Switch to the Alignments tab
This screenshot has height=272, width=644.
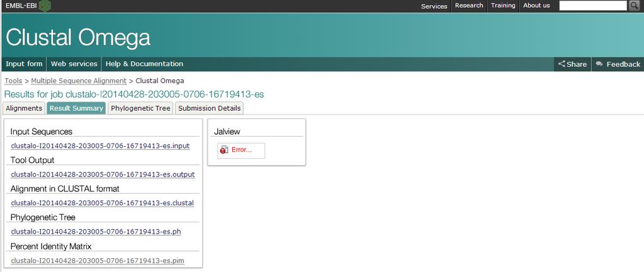click(24, 108)
